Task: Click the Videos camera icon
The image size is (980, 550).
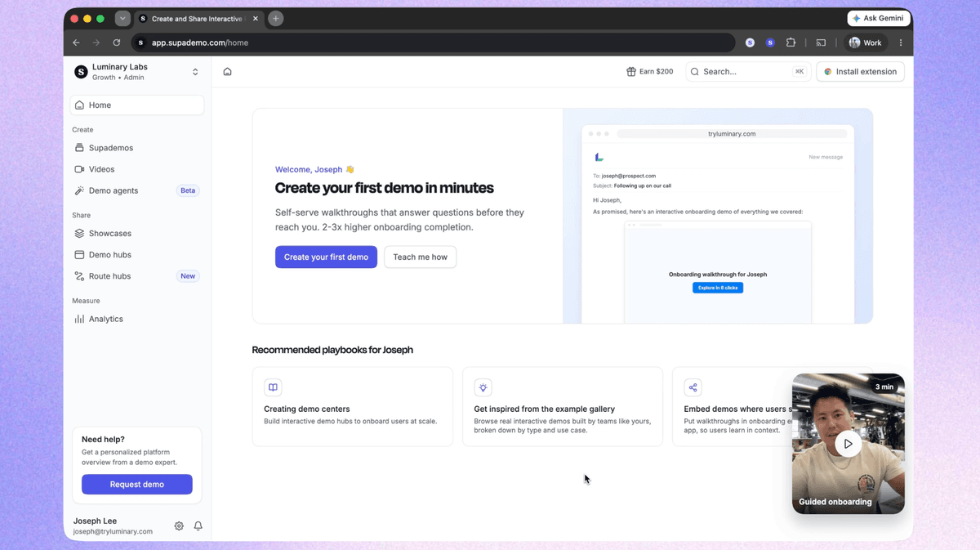Action: 79,169
